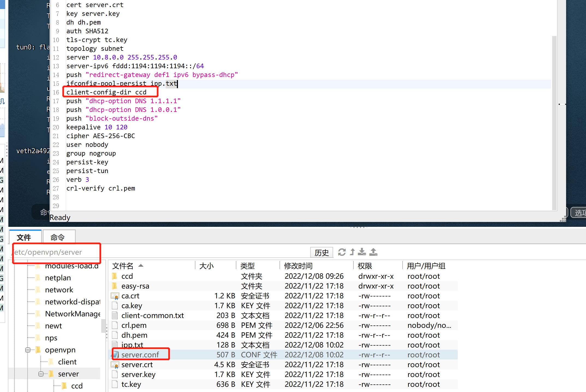Click the upload file icon
This screenshot has width=586, height=392.
[x=373, y=252]
